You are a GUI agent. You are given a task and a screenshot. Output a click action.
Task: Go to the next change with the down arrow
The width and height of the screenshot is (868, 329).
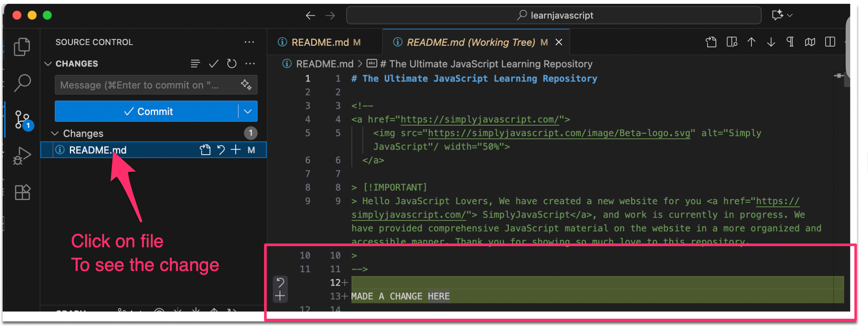click(x=771, y=42)
